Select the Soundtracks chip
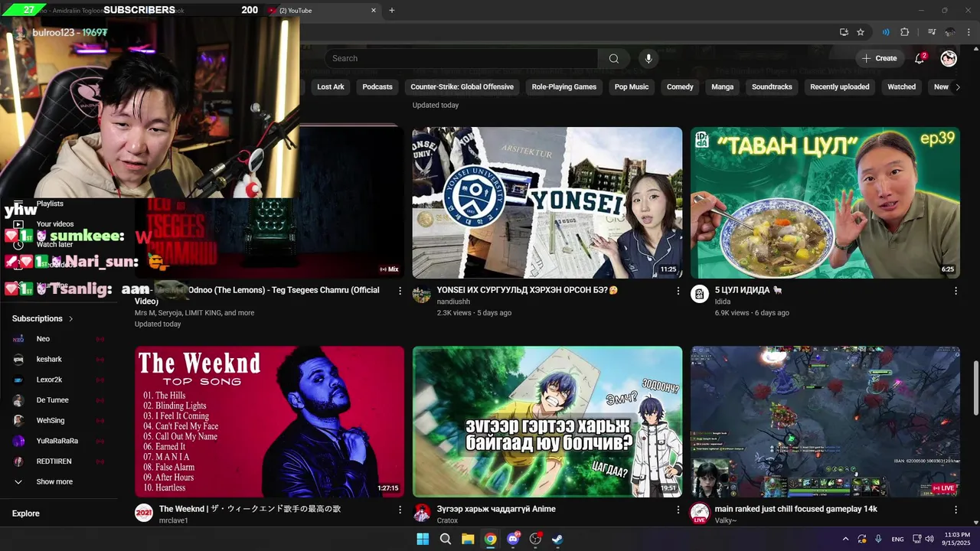 tap(772, 87)
